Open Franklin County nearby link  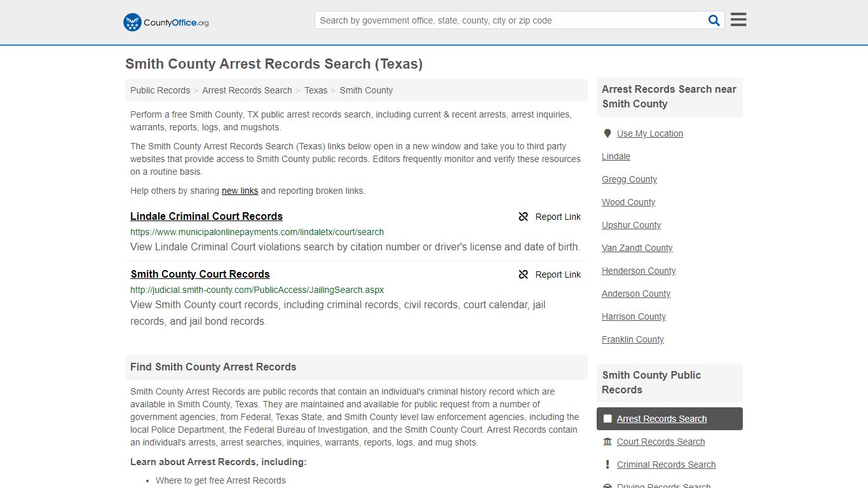click(x=633, y=339)
